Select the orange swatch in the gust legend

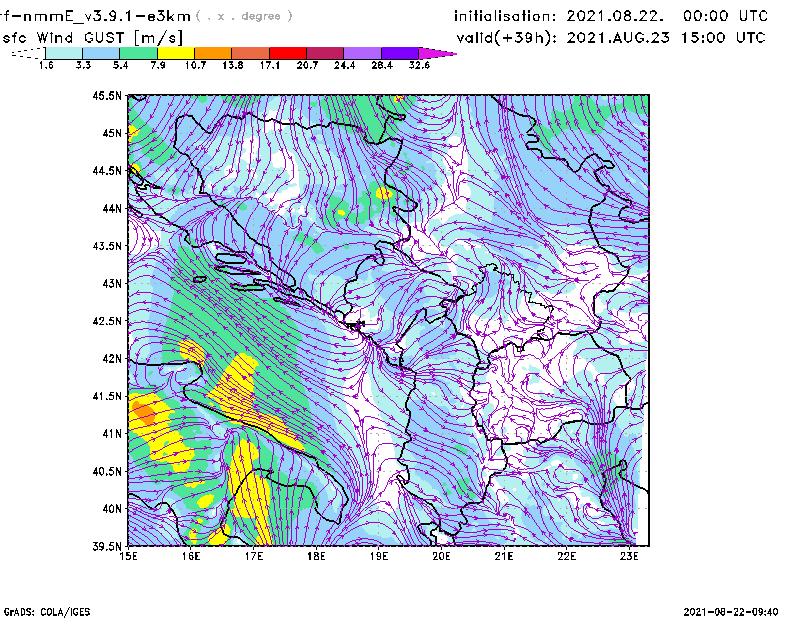point(213,52)
